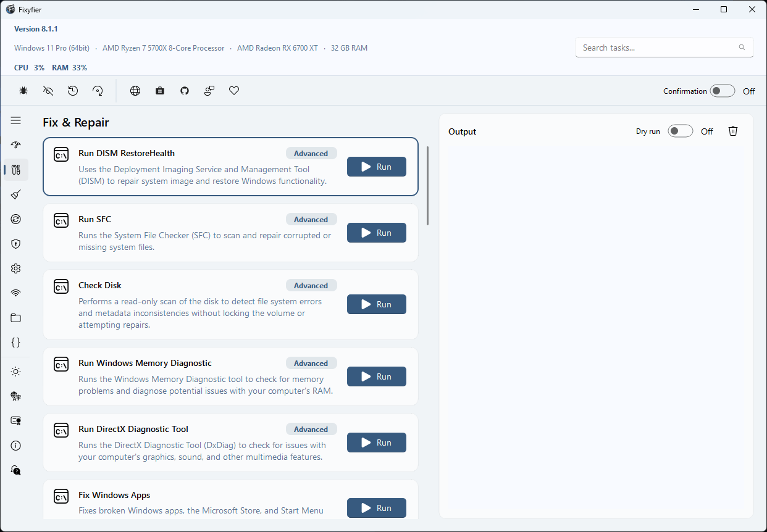Click the bug icon in the toolbar

click(23, 91)
